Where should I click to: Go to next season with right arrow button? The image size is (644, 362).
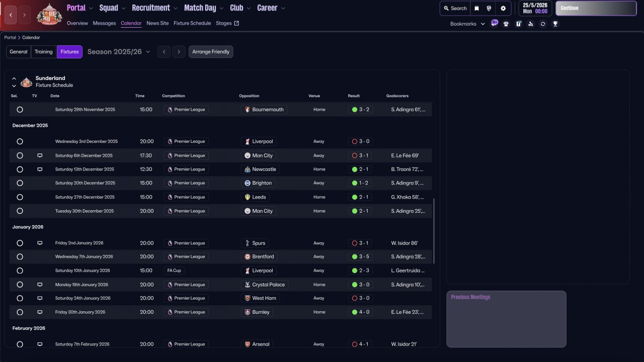point(179,52)
